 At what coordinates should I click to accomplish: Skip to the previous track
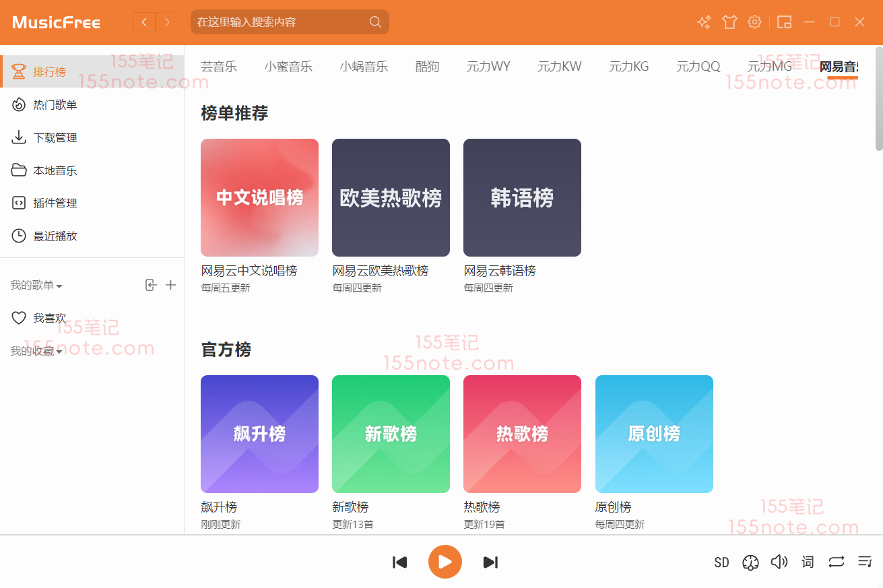coord(400,562)
